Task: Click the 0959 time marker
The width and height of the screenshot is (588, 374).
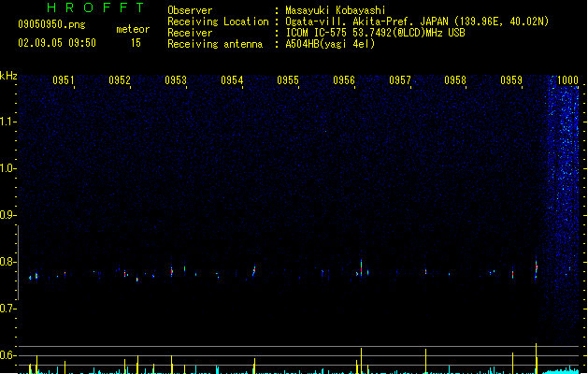Action: [x=511, y=80]
